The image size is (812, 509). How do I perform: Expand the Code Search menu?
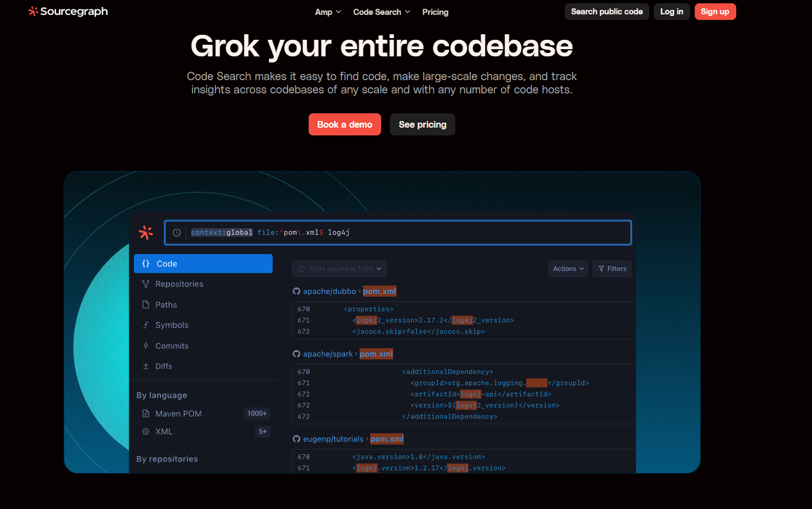click(x=382, y=12)
